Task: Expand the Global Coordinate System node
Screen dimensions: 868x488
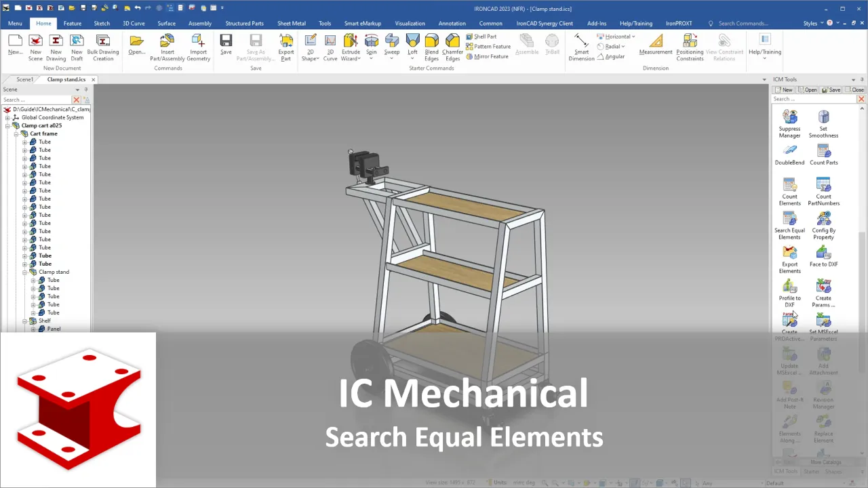Action: [8, 117]
